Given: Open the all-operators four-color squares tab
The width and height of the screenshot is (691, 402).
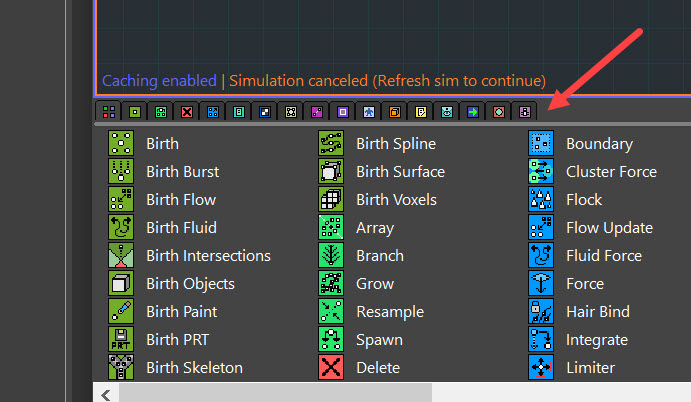Looking at the screenshot, I should [x=109, y=112].
